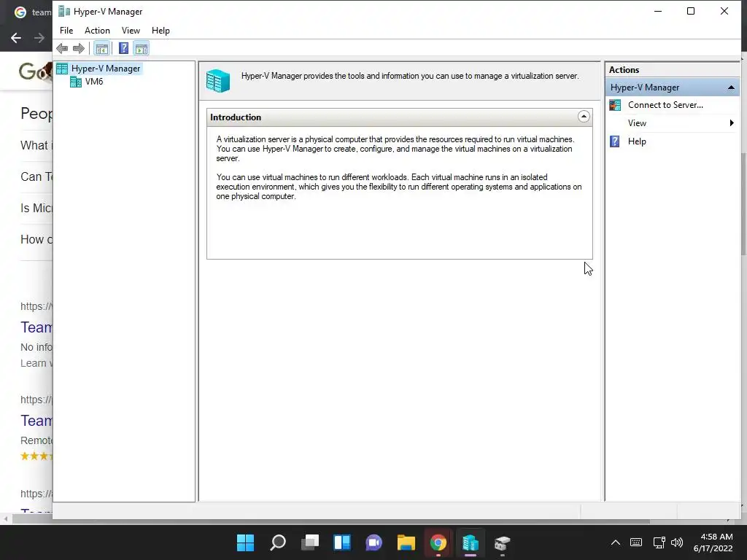Click the Windows Start button
The height and width of the screenshot is (560, 747).
click(x=245, y=542)
